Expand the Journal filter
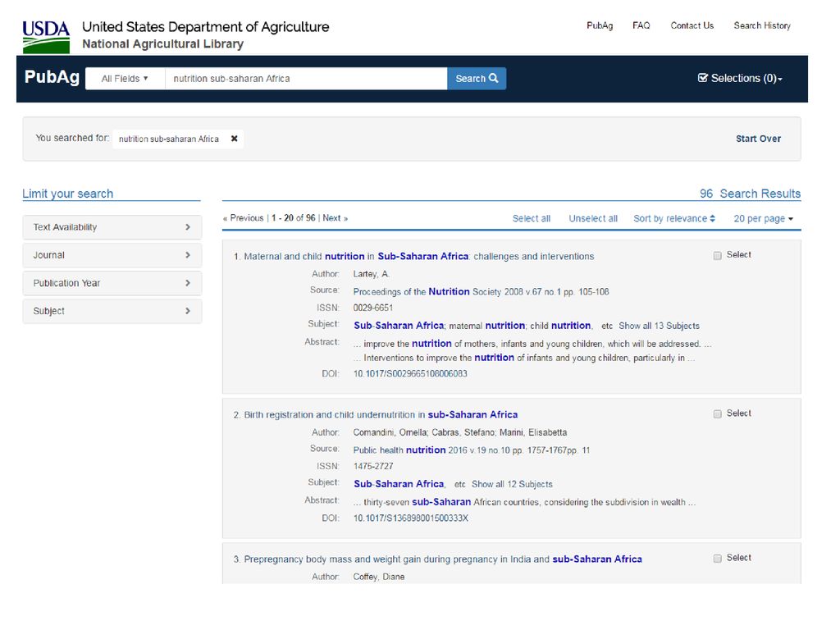Screen dimensions: 840x630 pos(112,255)
